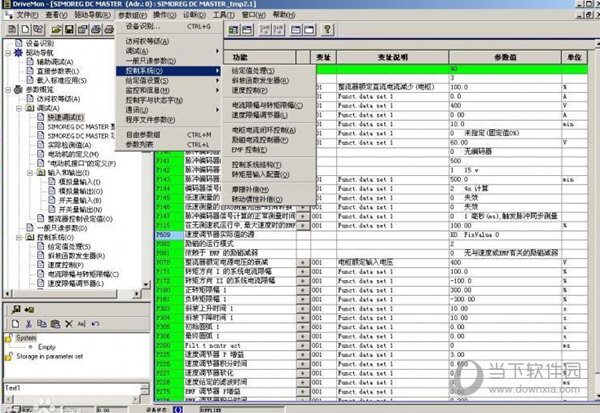Click the Undo arrow icon in lower toolbar

95,324
